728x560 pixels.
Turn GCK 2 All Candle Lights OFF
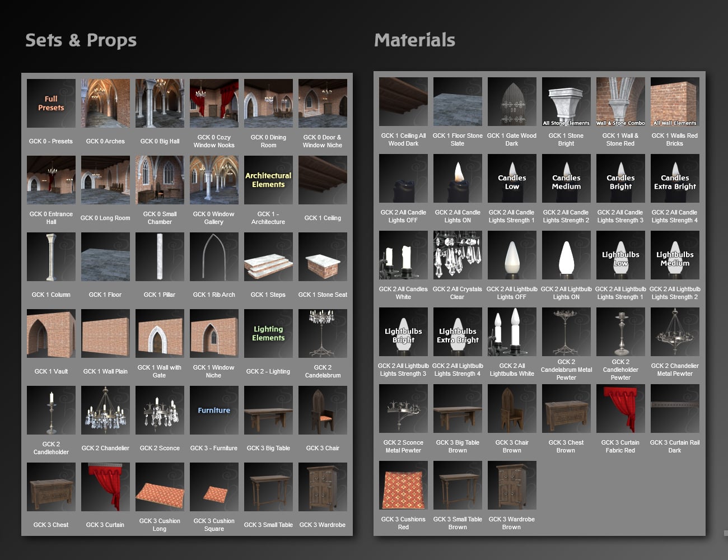(x=403, y=178)
